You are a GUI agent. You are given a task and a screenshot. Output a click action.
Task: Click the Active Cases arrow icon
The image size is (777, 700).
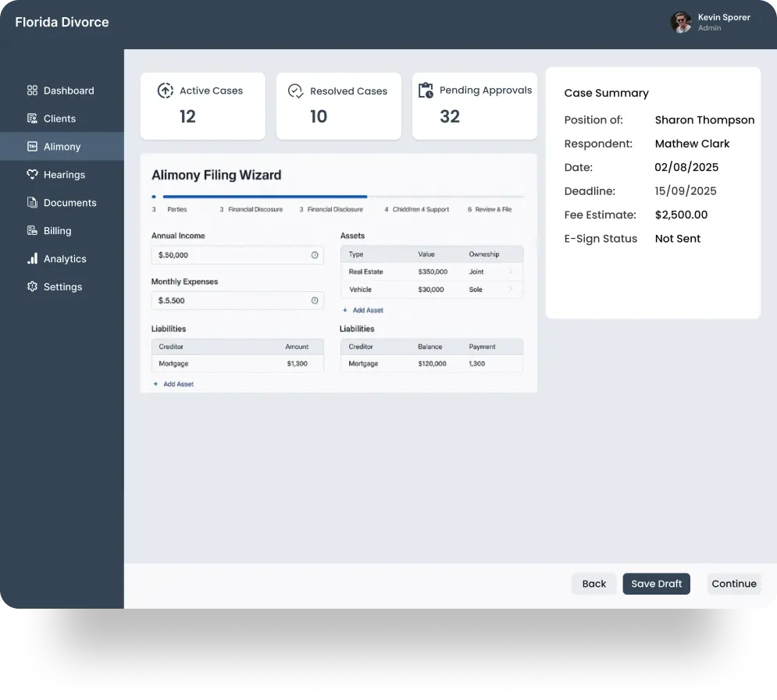(166, 91)
